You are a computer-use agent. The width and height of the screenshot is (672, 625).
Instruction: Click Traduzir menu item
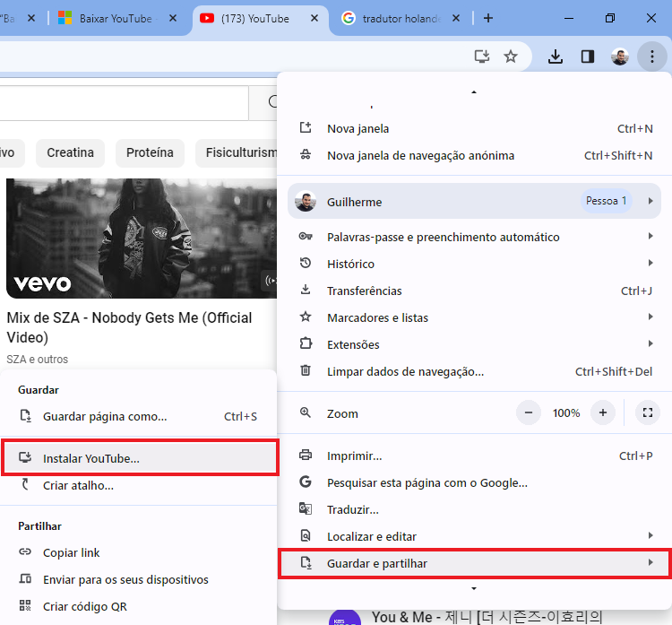474,509
